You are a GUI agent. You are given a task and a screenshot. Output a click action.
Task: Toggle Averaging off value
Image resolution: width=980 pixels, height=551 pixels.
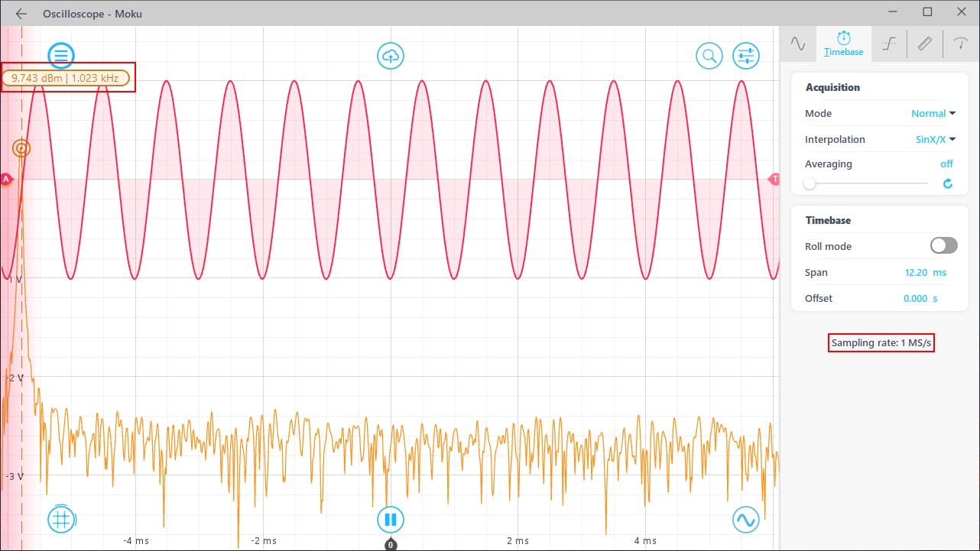946,164
